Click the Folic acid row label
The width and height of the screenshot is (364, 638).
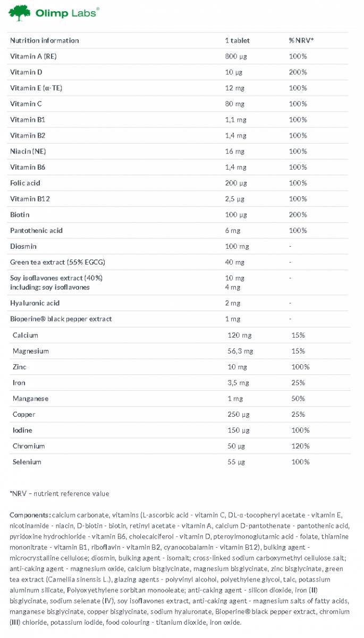(x=25, y=183)
